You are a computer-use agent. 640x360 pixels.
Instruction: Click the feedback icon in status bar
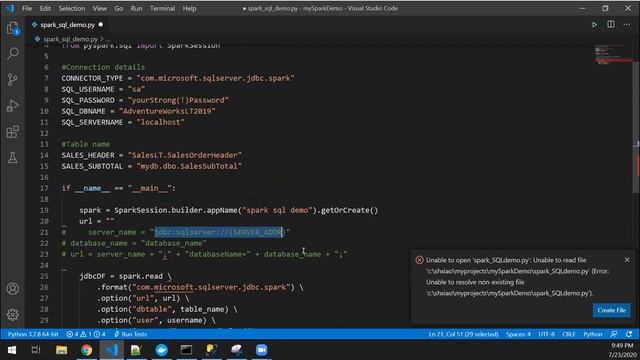click(x=613, y=334)
